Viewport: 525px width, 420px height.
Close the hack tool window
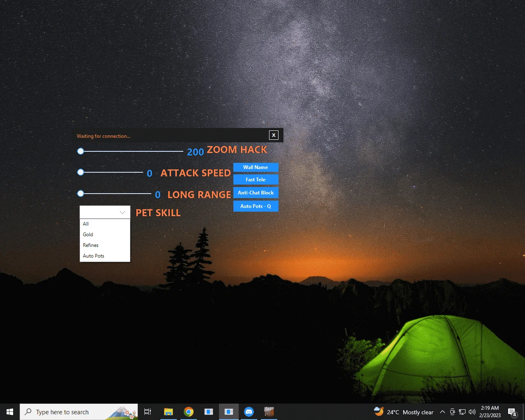[274, 135]
